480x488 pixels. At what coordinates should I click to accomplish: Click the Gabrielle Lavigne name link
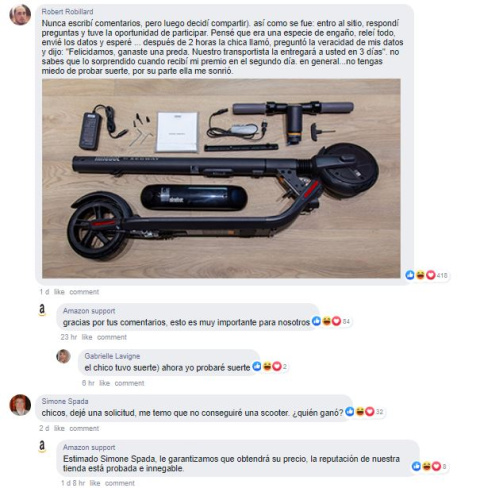(112, 356)
